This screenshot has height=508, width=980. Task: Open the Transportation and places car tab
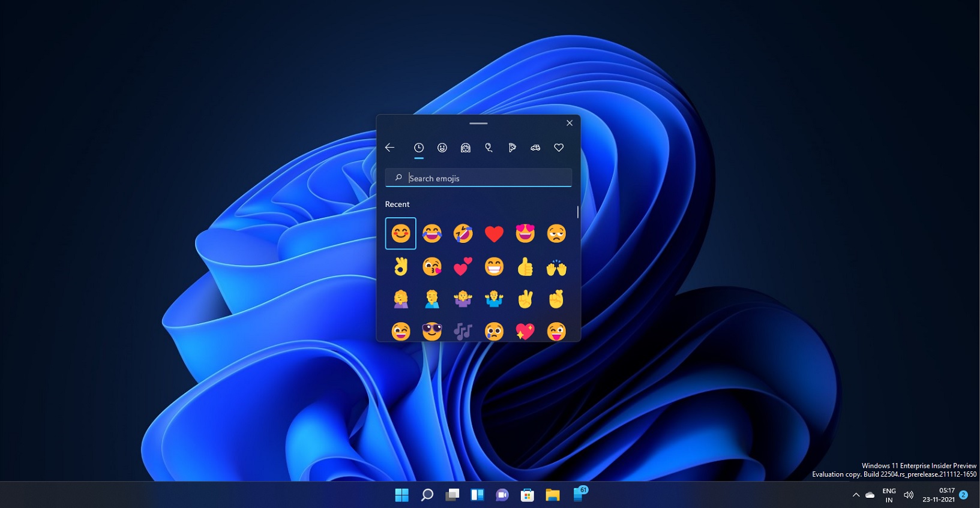point(535,148)
